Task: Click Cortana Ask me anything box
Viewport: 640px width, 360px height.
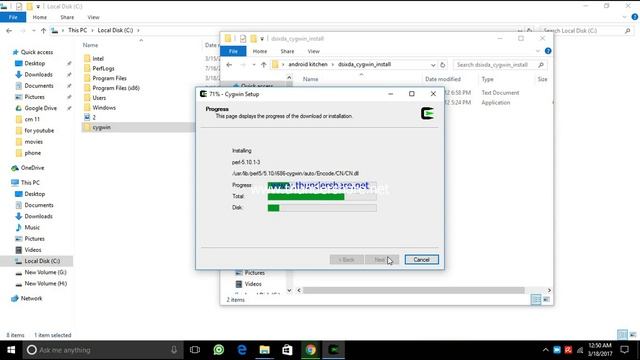Action: (102, 350)
